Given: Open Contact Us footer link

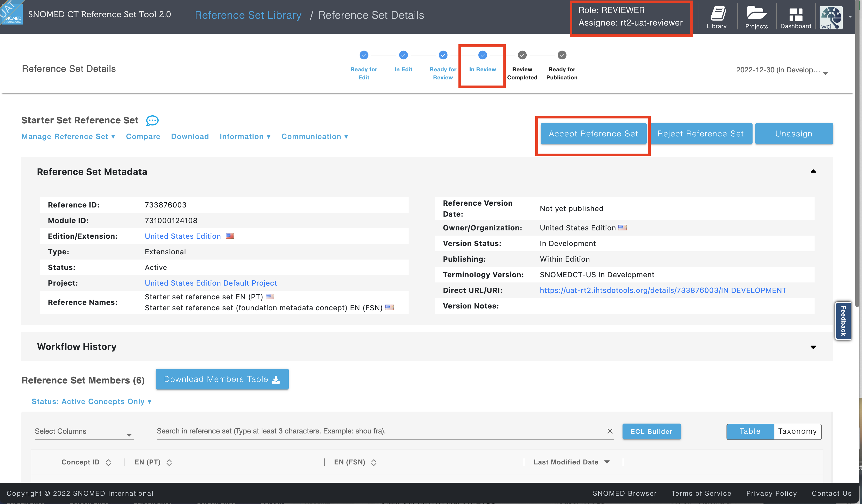Looking at the screenshot, I should 832,493.
